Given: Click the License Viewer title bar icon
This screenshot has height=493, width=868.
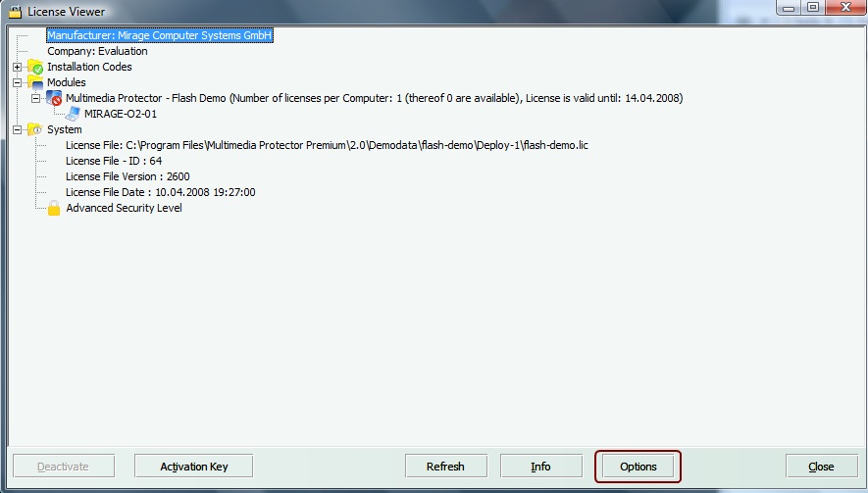Looking at the screenshot, I should pyautogui.click(x=15, y=12).
